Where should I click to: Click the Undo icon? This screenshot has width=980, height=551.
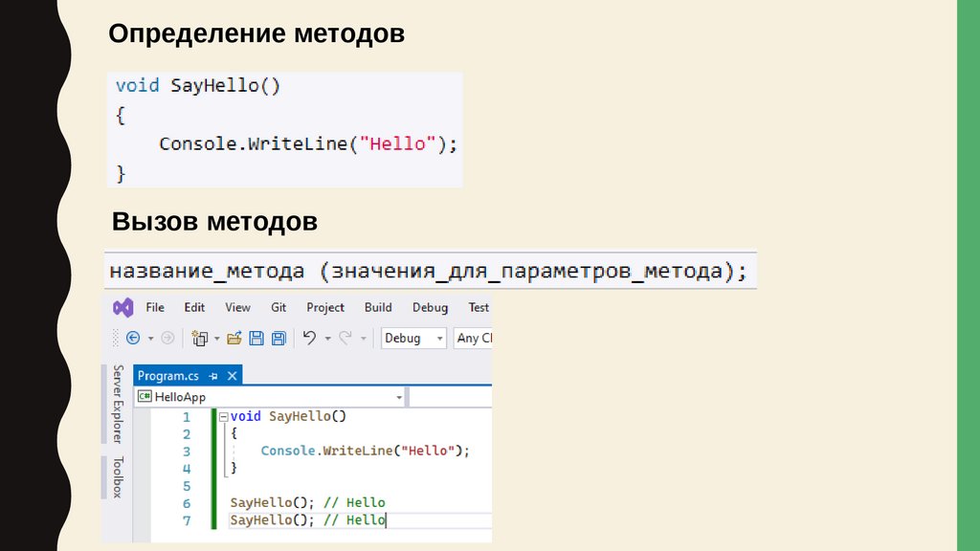(309, 338)
